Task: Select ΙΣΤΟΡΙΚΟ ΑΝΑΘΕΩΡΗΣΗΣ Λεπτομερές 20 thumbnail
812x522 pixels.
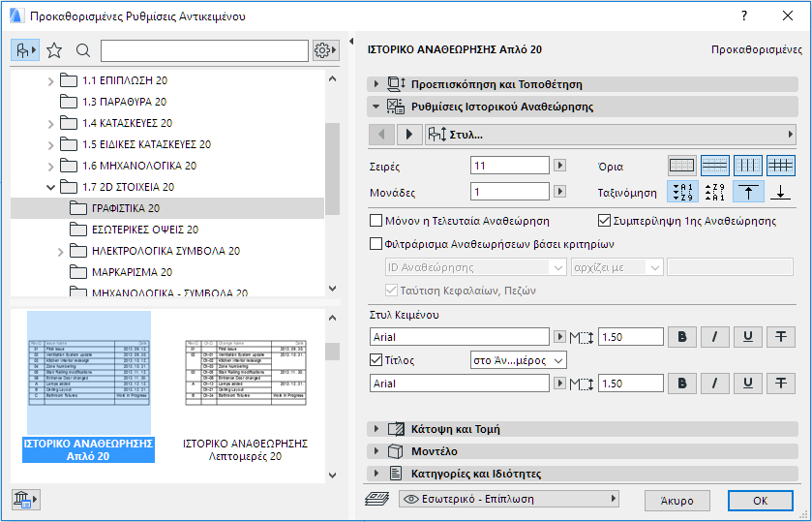Action: [x=246, y=387]
